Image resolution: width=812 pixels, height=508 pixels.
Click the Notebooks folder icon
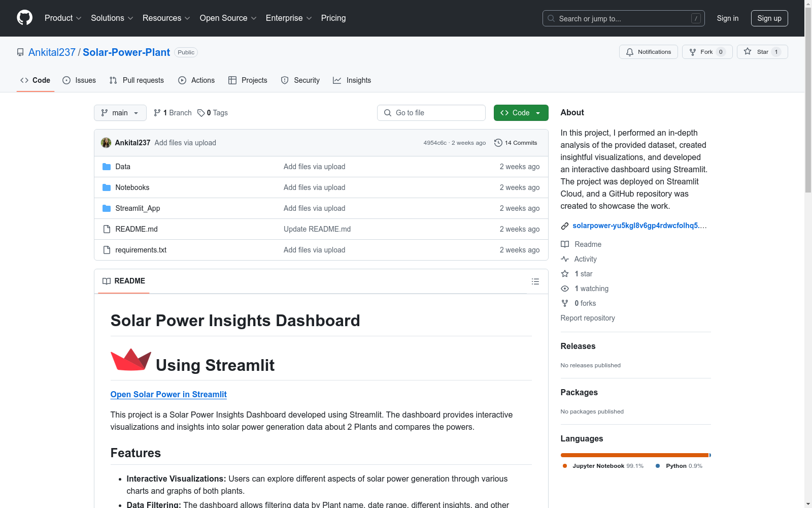[x=107, y=187]
